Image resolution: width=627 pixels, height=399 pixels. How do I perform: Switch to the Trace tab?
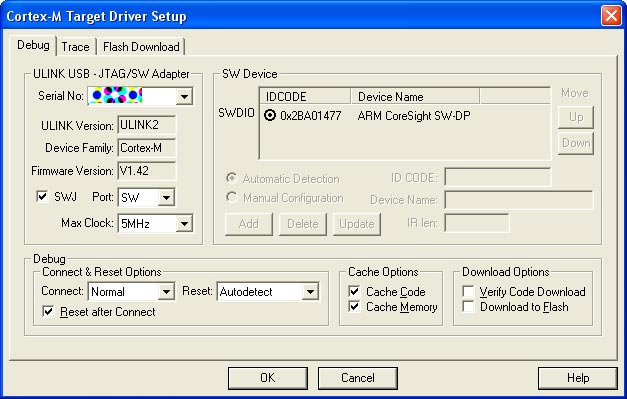(76, 47)
